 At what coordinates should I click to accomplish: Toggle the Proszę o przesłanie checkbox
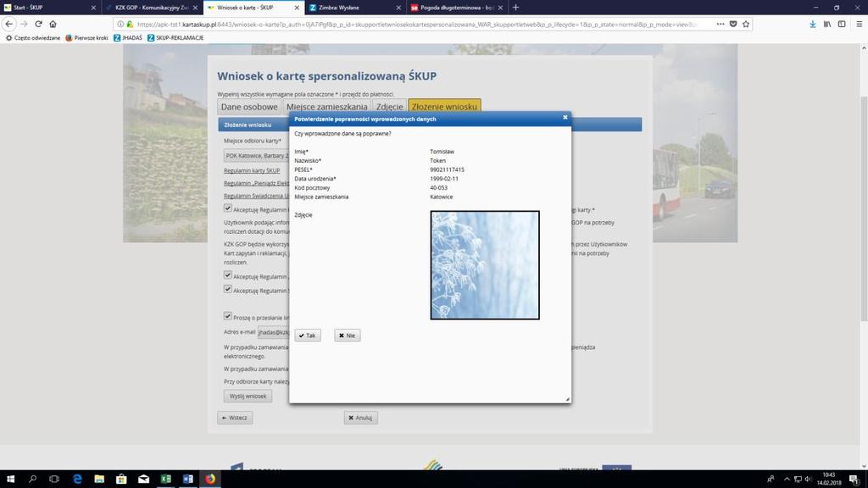[227, 316]
